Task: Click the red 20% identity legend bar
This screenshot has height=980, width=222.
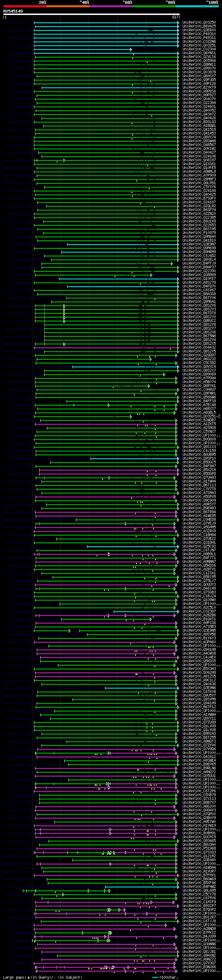Action: 25,6
